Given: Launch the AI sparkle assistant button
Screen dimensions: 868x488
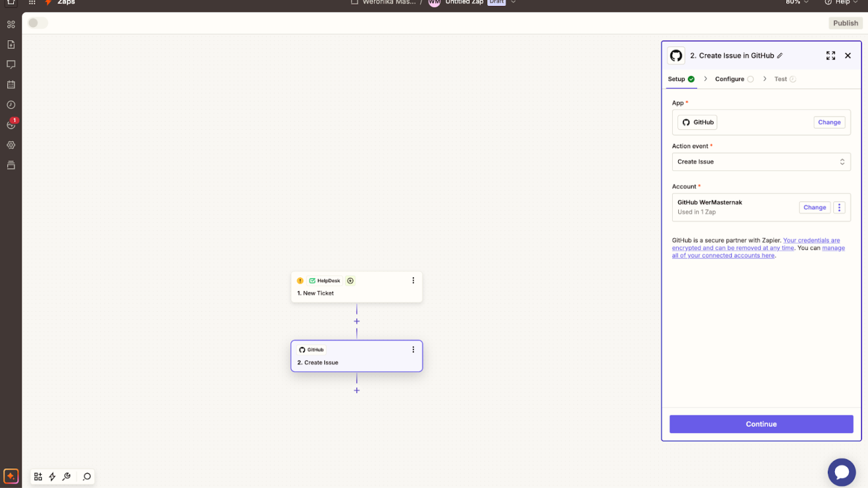Looking at the screenshot, I should [11, 476].
